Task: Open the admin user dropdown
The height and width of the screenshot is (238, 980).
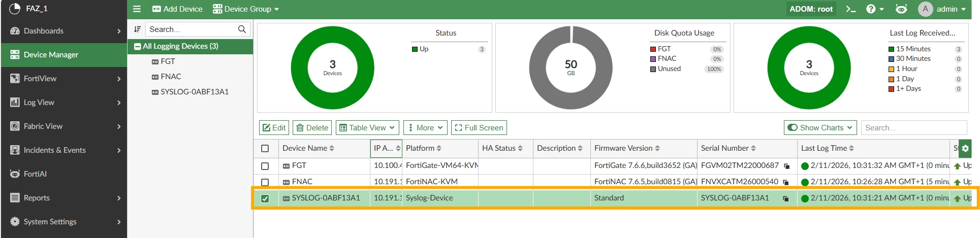Action: pyautogui.click(x=951, y=9)
